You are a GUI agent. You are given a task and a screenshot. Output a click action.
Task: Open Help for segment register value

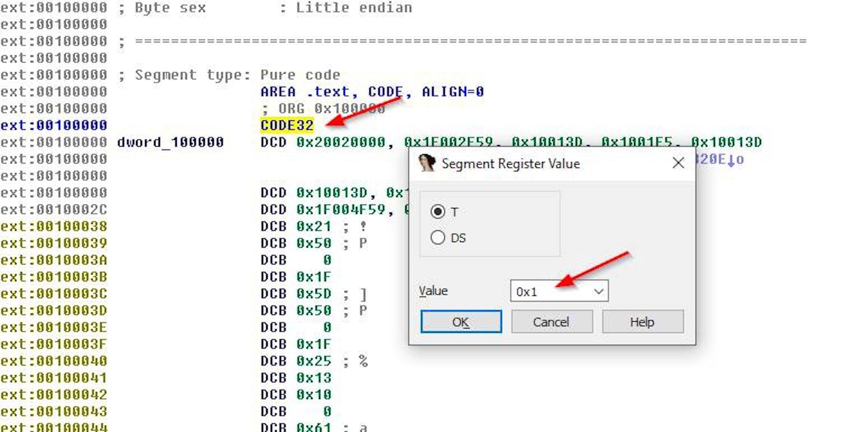642,322
